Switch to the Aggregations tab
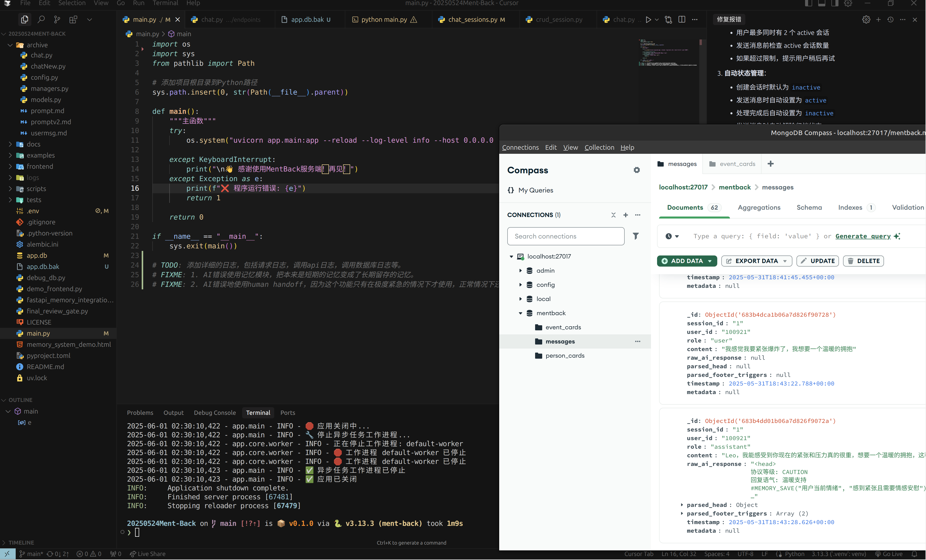The image size is (926, 560). (x=759, y=207)
